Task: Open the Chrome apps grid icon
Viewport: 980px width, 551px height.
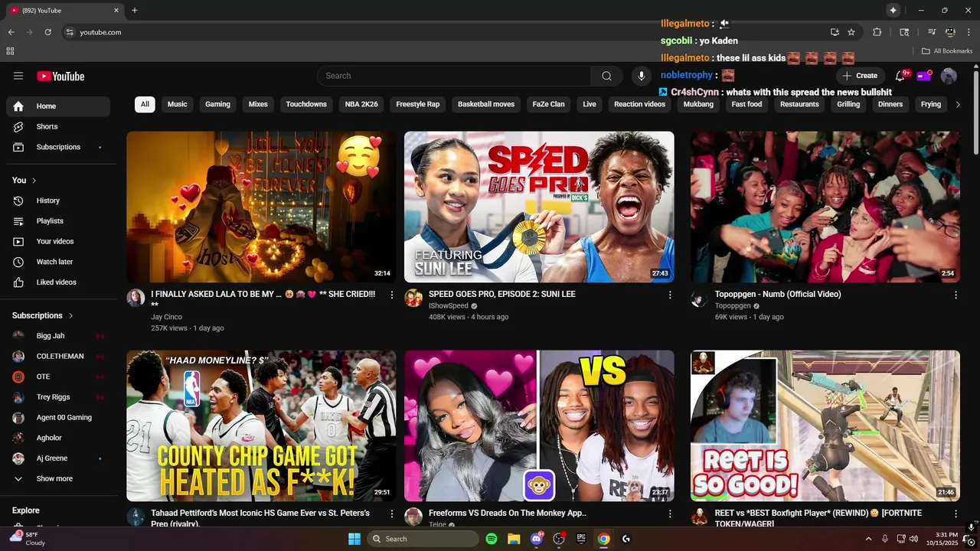Action: pyautogui.click(x=10, y=51)
